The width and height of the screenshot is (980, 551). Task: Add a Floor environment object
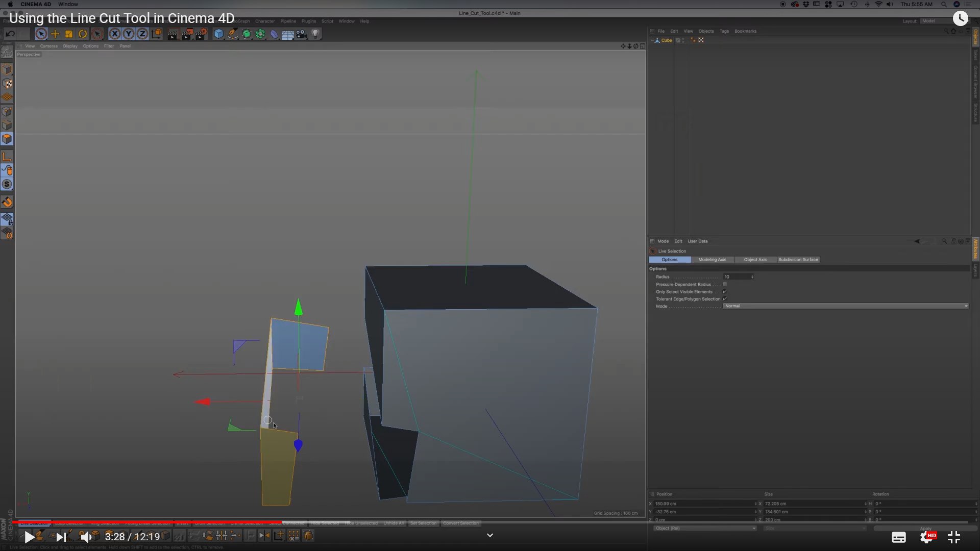288,34
